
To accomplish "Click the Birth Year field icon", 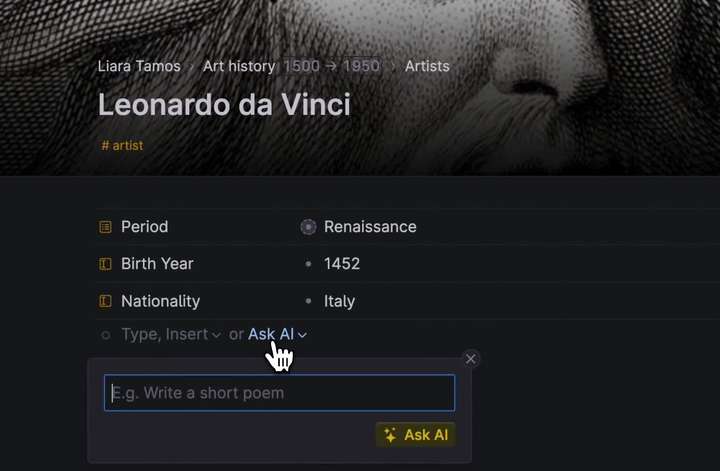I will [105, 264].
